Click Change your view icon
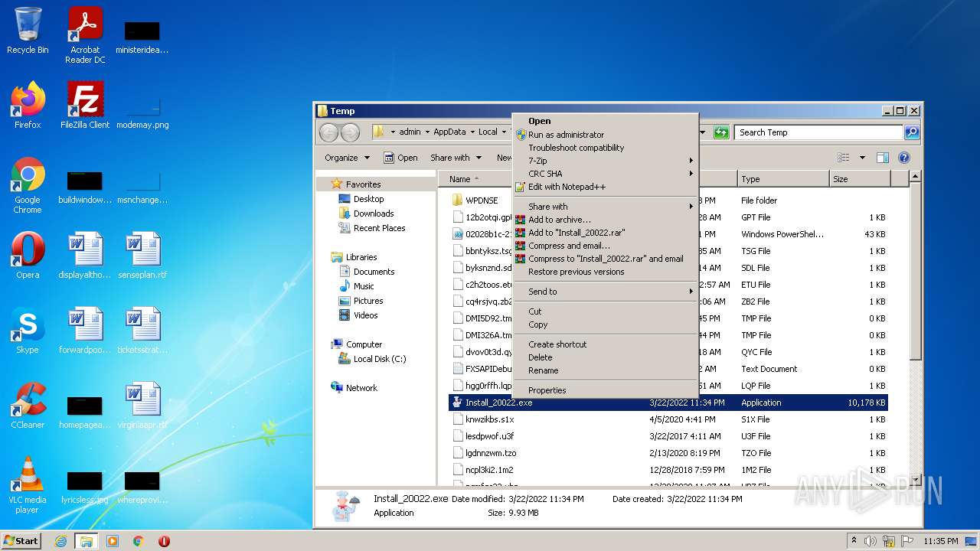 point(843,158)
